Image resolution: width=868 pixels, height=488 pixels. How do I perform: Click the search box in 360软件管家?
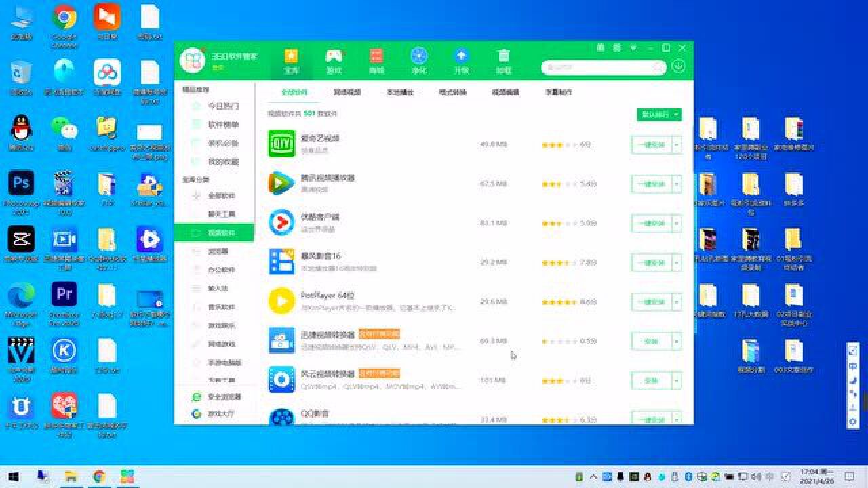pyautogui.click(x=604, y=68)
